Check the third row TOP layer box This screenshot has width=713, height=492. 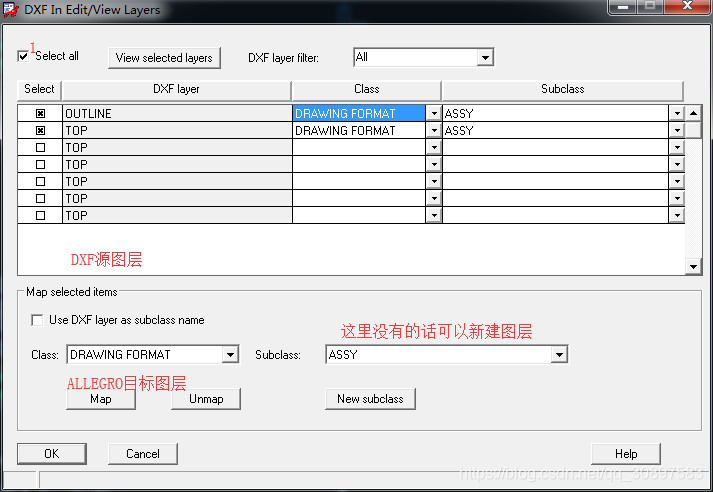40,148
